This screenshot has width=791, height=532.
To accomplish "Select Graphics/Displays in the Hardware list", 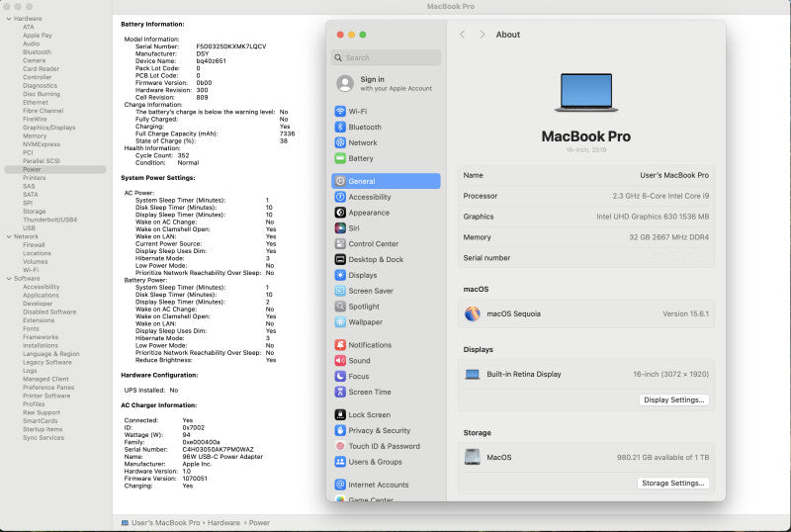I will click(48, 128).
